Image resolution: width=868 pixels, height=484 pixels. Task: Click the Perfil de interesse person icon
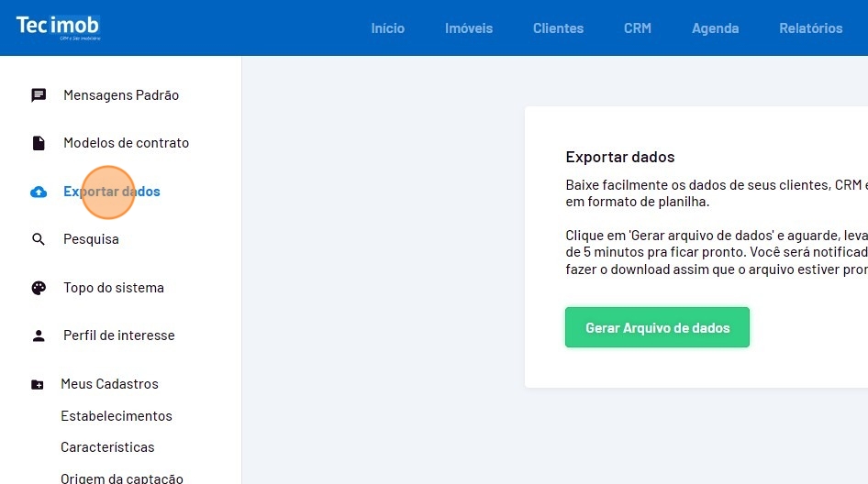pyautogui.click(x=39, y=335)
